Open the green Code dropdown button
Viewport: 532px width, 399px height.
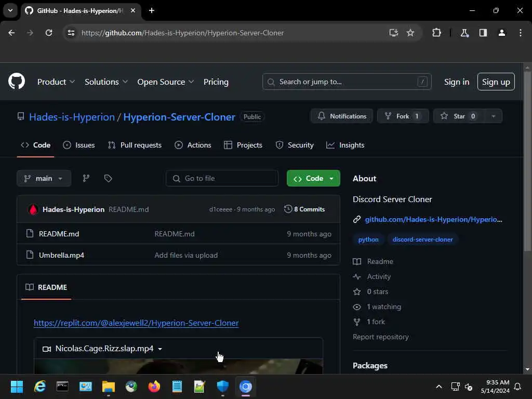[x=313, y=178]
